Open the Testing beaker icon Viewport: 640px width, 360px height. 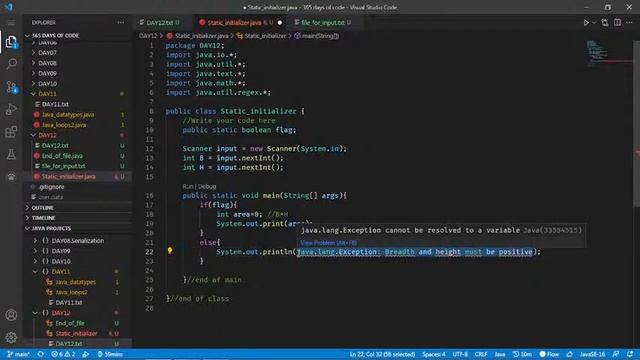point(11,154)
